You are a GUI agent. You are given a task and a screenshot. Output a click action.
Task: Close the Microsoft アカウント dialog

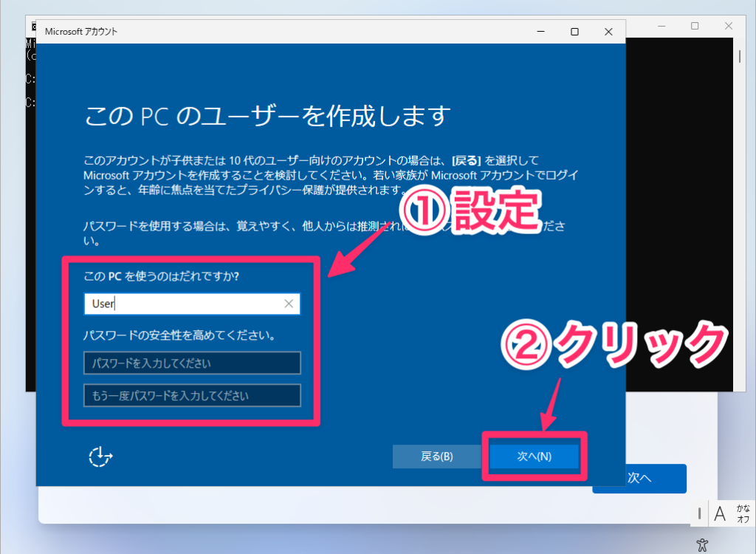pos(608,32)
